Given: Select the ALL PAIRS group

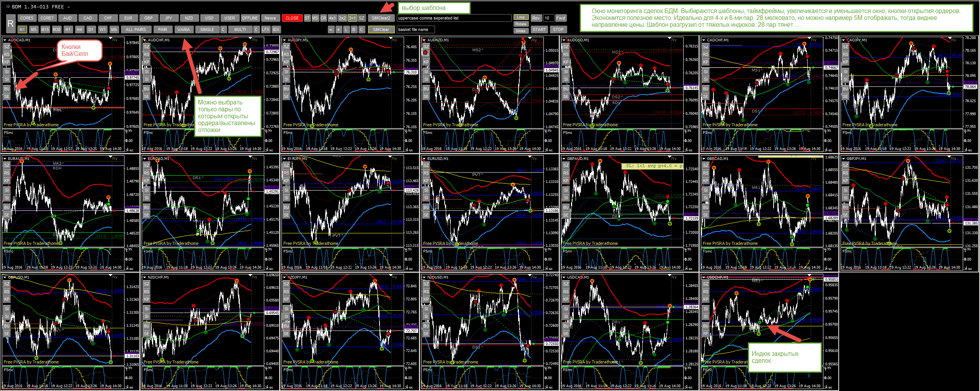Looking at the screenshot, I should click(x=136, y=29).
